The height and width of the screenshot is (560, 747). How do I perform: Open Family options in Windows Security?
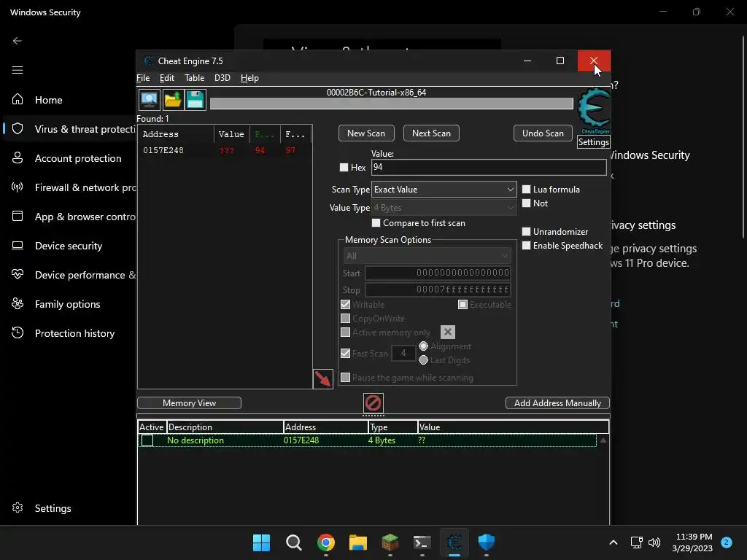[68, 304]
